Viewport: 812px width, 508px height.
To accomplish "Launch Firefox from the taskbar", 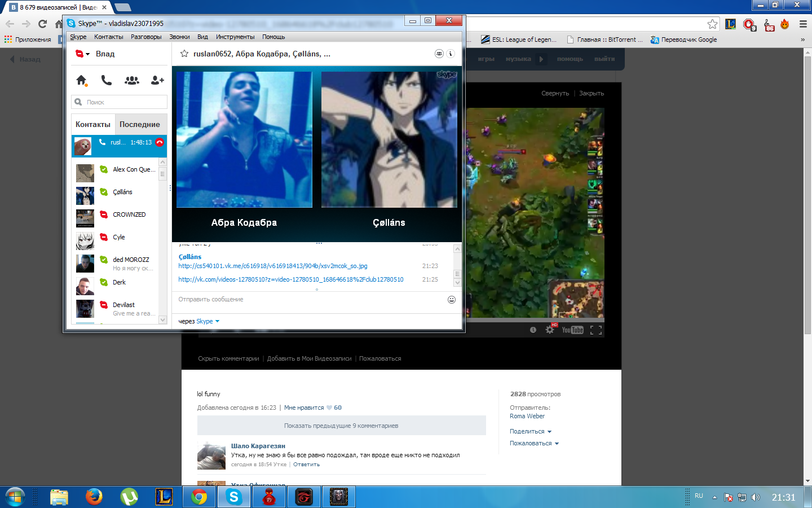I will pyautogui.click(x=94, y=497).
